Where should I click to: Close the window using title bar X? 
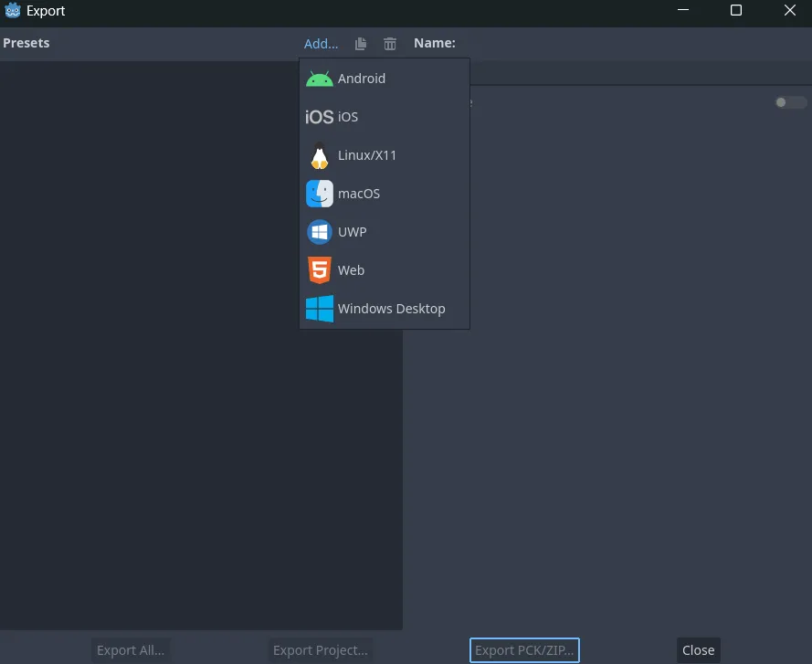pyautogui.click(x=790, y=10)
